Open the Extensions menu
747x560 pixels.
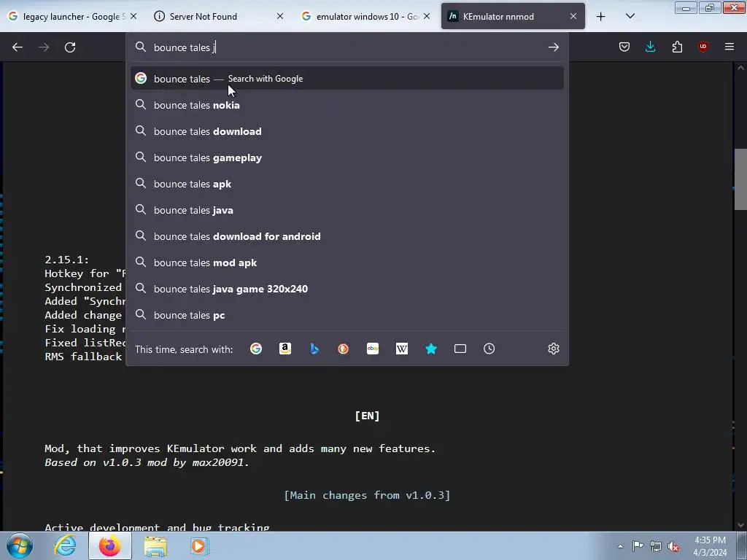click(677, 47)
